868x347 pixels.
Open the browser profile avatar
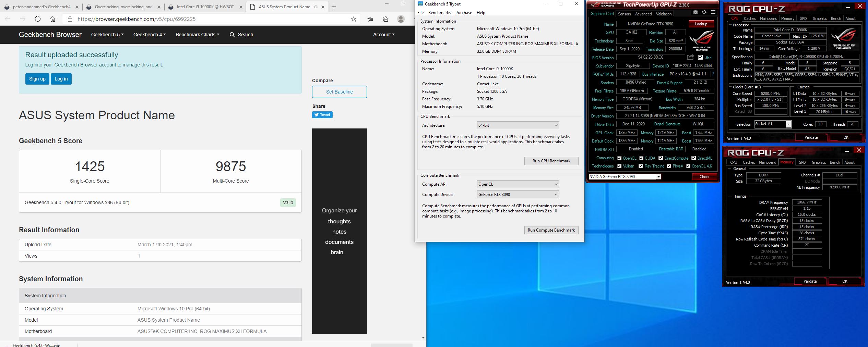[401, 19]
